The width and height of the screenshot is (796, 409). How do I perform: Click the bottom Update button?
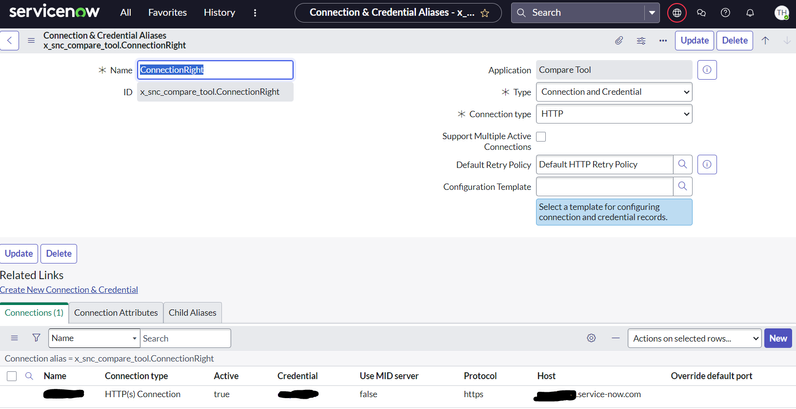(19, 254)
